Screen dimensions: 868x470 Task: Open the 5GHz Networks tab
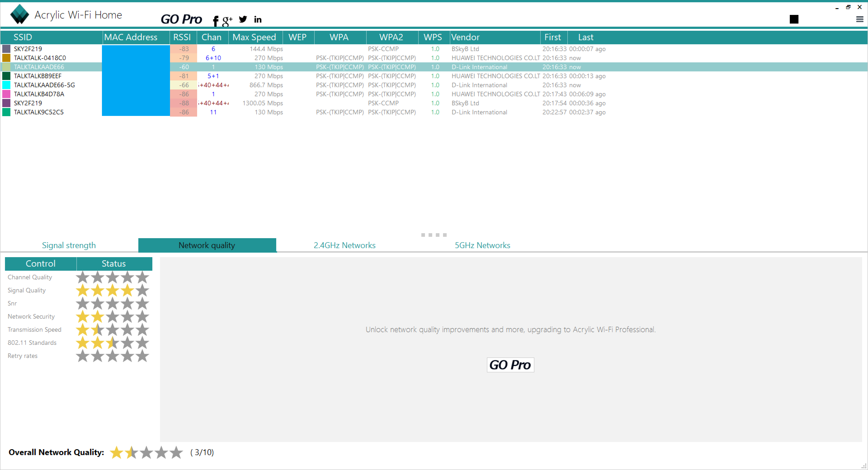482,245
